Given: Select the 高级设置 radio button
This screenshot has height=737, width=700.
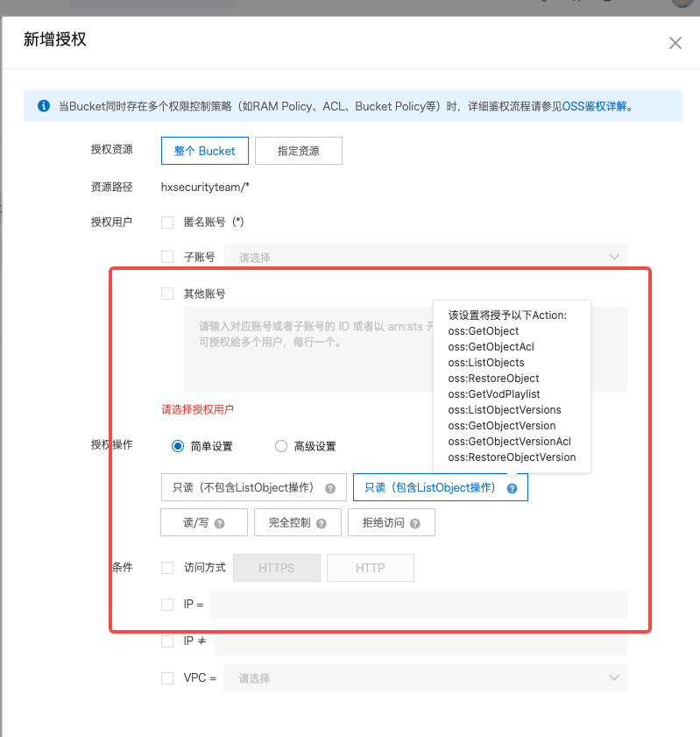Looking at the screenshot, I should click(x=281, y=446).
